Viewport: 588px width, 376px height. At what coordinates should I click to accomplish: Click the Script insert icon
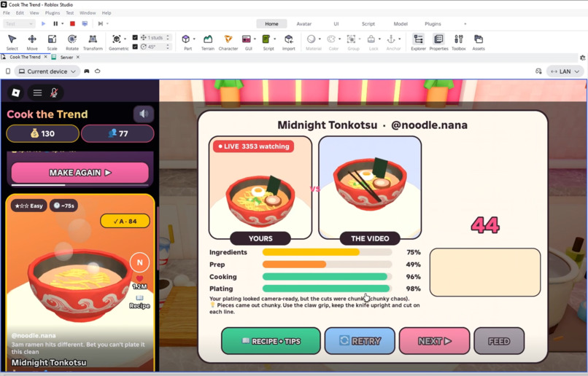[x=266, y=39]
